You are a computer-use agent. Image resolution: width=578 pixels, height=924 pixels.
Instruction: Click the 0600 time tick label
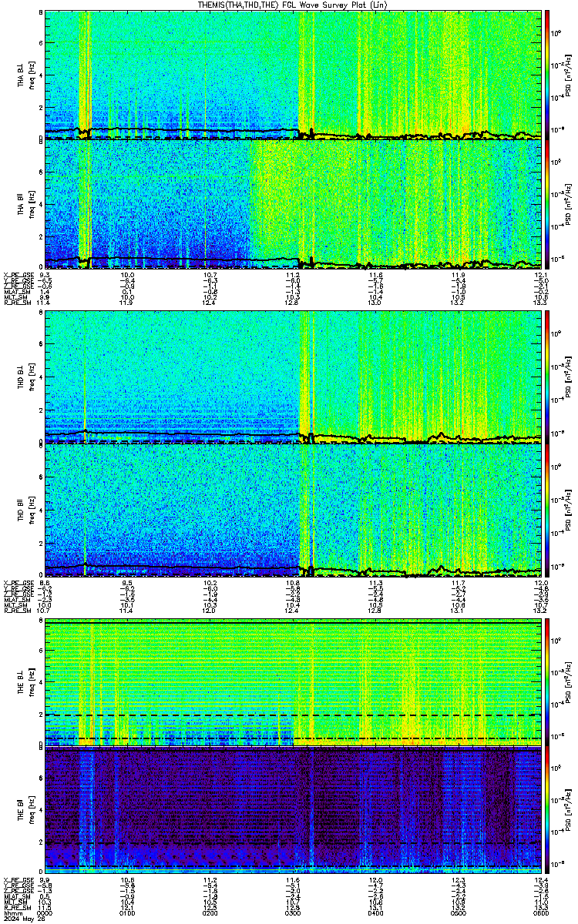tap(540, 913)
